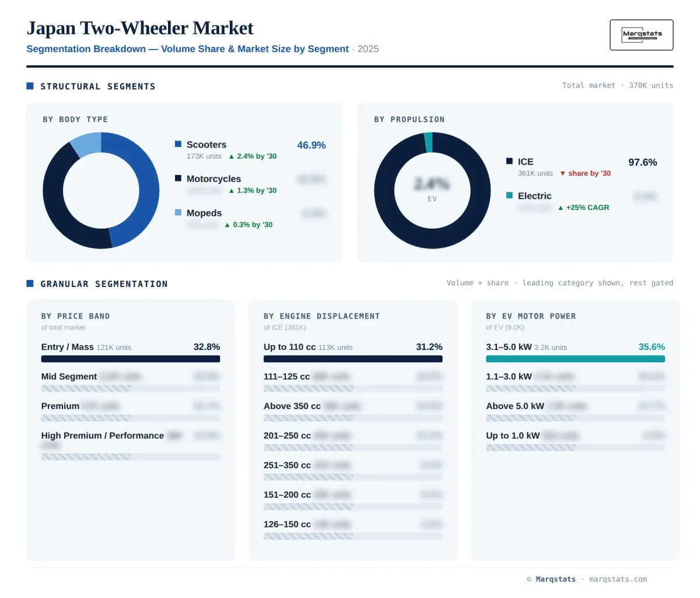This screenshot has height=598, width=700.
Task: Click 'of EV (9.0K)' caption
Action: [x=505, y=327]
